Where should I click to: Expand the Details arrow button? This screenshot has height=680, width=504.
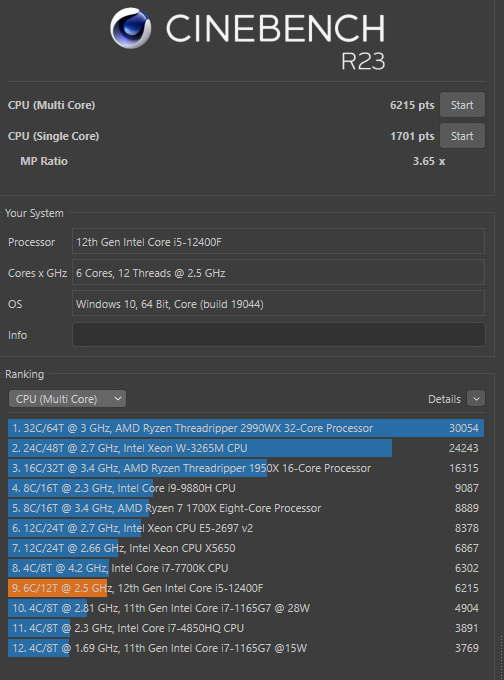[x=476, y=399]
